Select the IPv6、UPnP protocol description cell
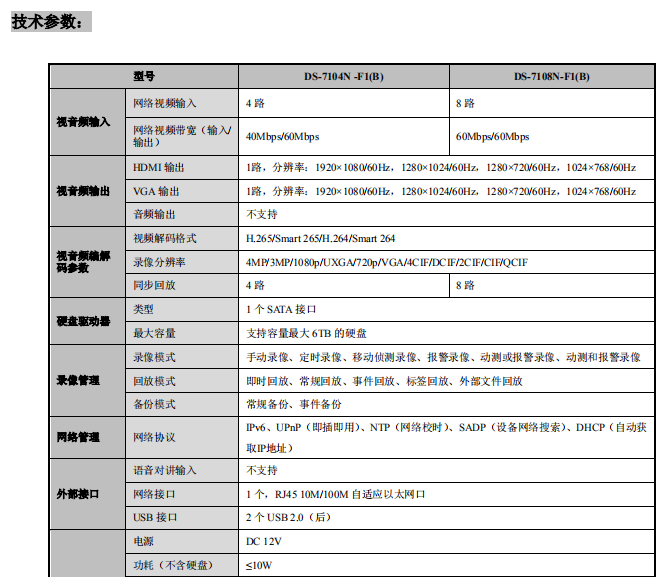 pyautogui.click(x=447, y=437)
